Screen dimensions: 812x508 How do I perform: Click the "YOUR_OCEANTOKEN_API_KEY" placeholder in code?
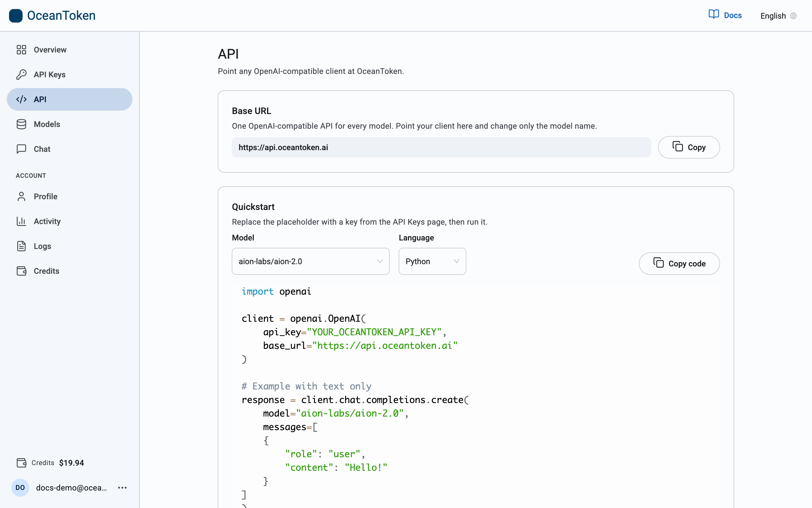coord(374,332)
